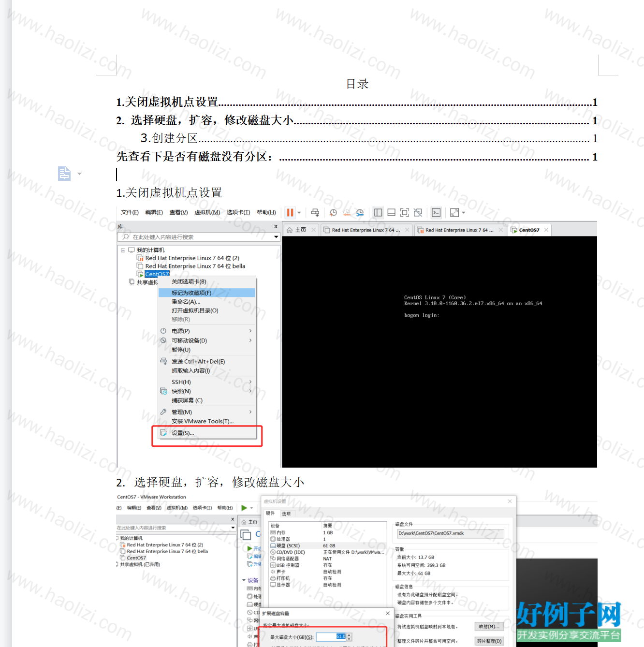Collapse the 我的计算机 tree node

point(123,250)
